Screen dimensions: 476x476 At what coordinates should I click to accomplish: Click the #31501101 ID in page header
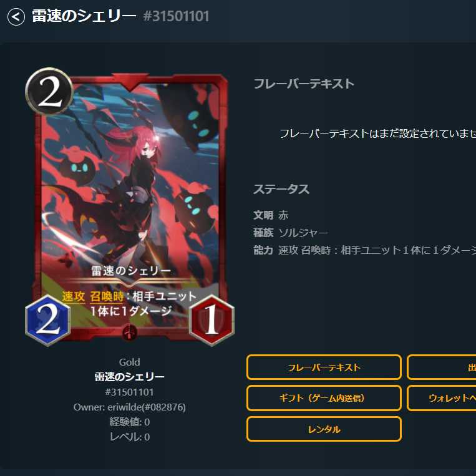click(176, 16)
